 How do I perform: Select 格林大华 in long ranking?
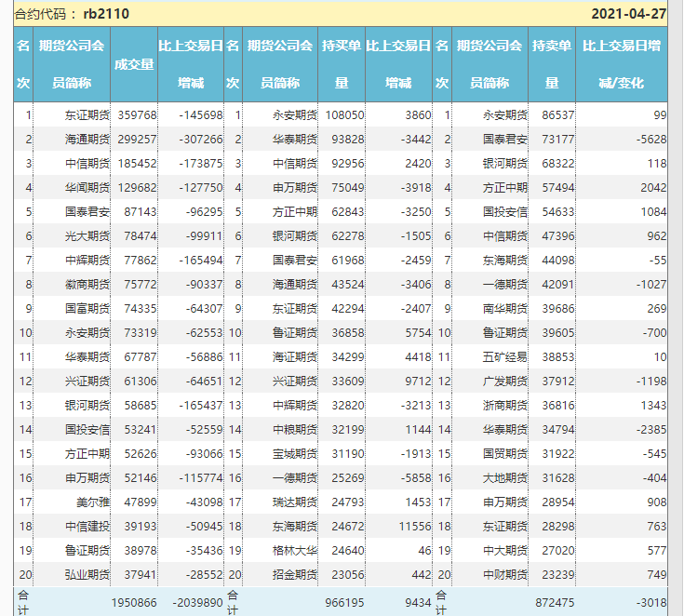295,551
